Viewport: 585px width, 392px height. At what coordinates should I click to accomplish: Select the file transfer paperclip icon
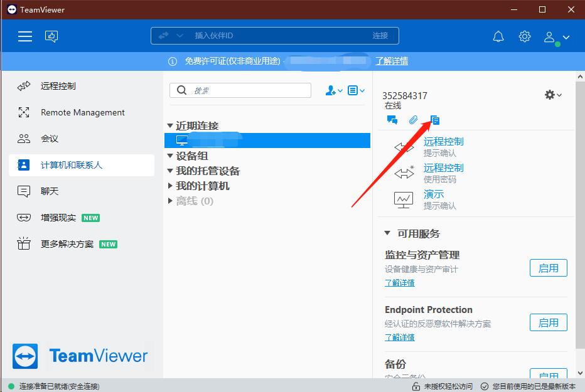pyautogui.click(x=412, y=119)
